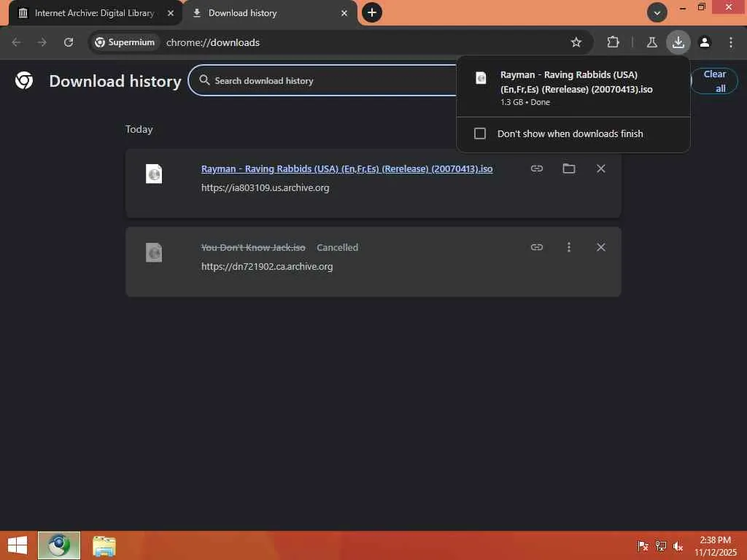Close the Internet Archive tab
747x560 pixels.
point(171,13)
